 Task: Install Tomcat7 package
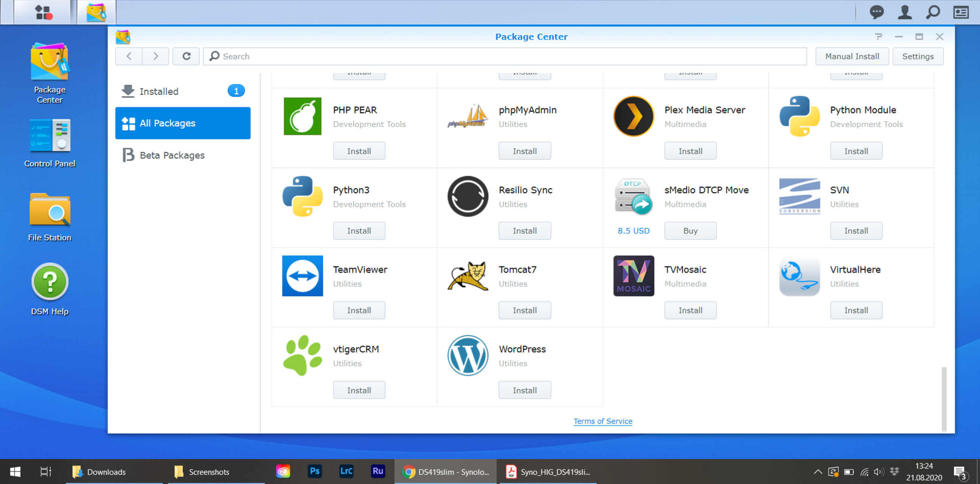pos(525,310)
